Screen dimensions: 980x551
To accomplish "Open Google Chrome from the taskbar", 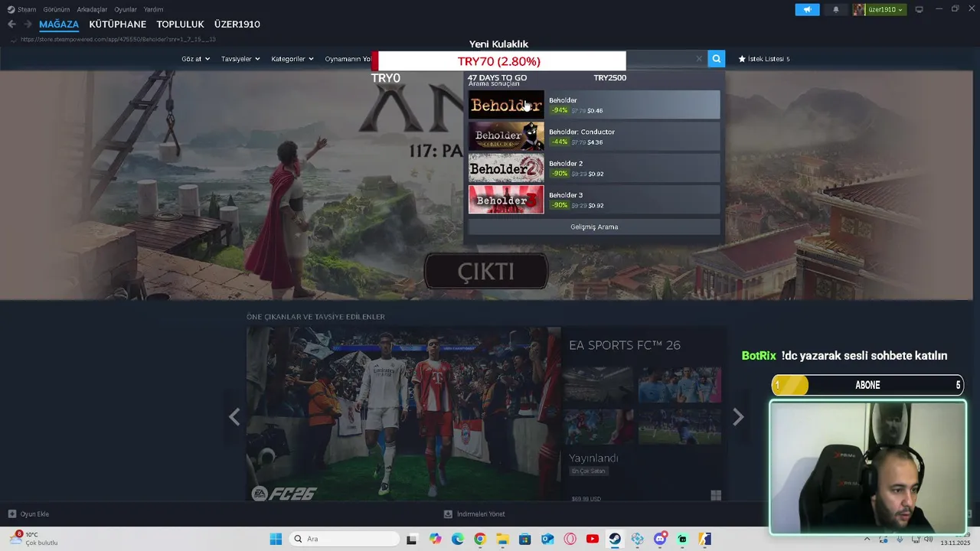I will tap(480, 539).
